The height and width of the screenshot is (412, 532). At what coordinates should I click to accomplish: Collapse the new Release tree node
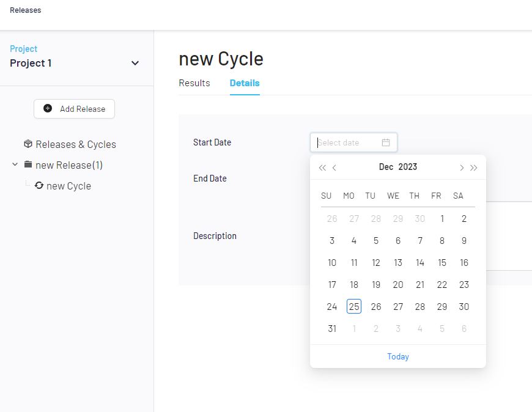point(15,164)
